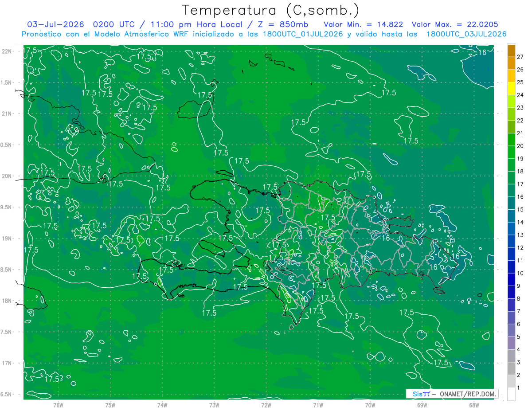Click the color scale value "27"
The image size is (532, 411).
(x=520, y=57)
